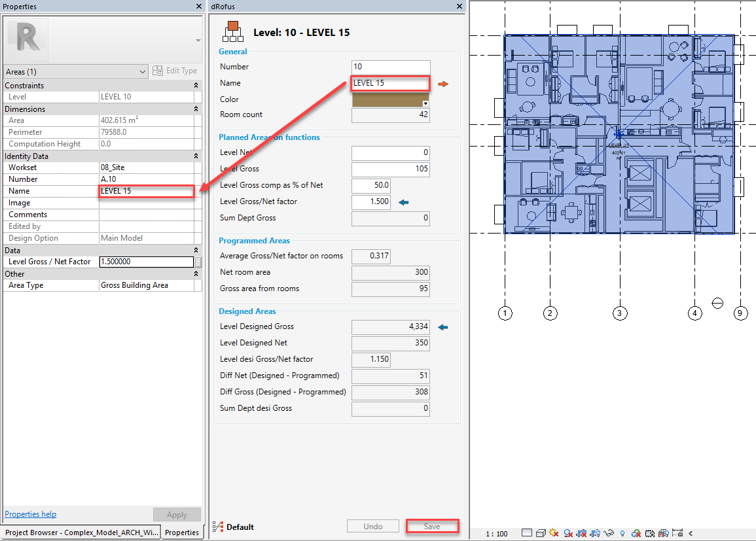Collapse the Identity Data section
Image resolution: width=756 pixels, height=541 pixels.
[196, 156]
